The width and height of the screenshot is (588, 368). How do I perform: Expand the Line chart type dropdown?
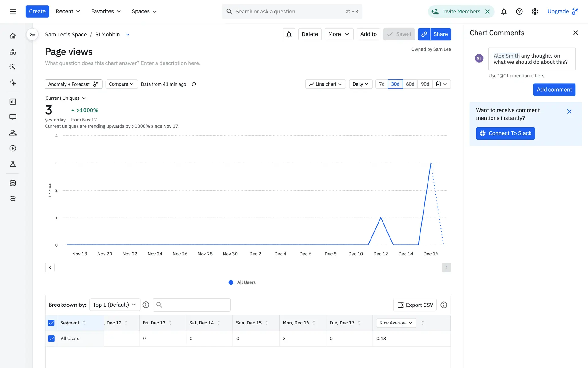[x=325, y=84]
